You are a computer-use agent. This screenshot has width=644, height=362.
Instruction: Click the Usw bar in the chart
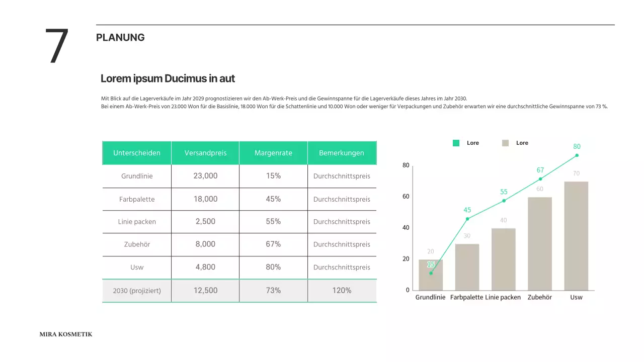(x=576, y=236)
